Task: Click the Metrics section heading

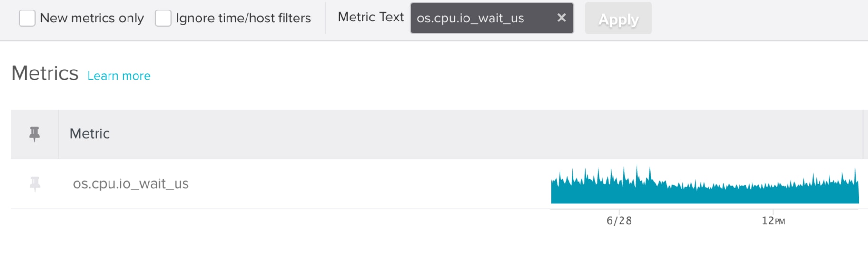Action: pos(45,73)
